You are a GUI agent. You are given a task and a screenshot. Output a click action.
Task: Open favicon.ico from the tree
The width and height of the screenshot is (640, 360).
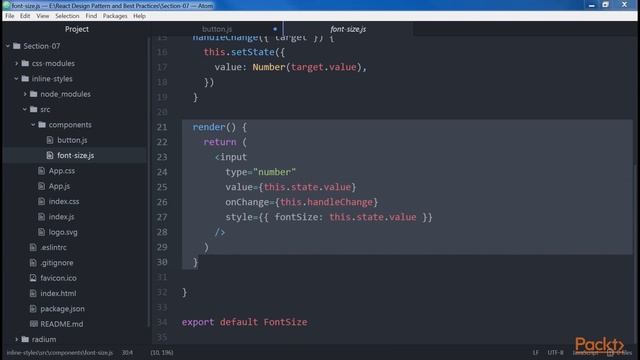pyautogui.click(x=58, y=278)
